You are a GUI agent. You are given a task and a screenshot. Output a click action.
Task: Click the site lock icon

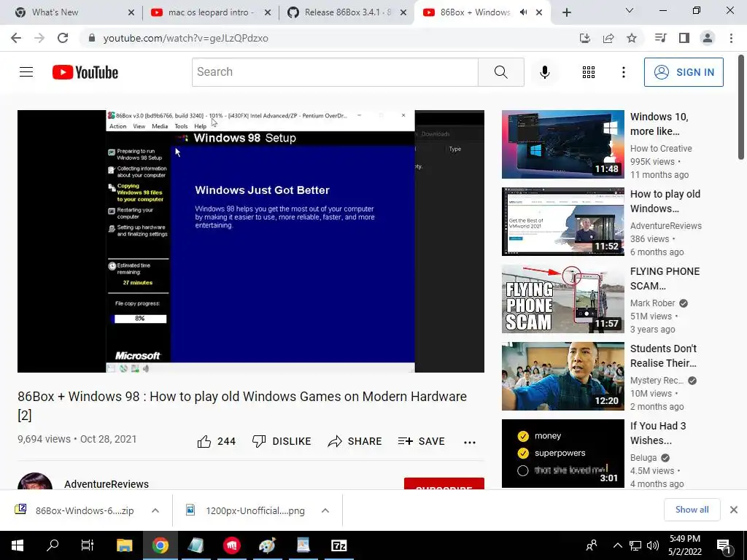91,38
